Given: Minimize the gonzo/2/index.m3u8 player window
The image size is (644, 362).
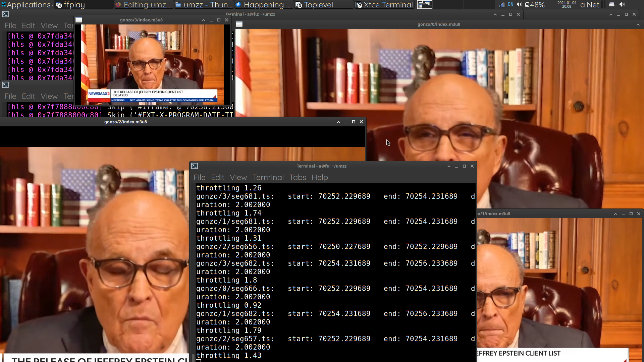Looking at the screenshot, I should coord(346,122).
